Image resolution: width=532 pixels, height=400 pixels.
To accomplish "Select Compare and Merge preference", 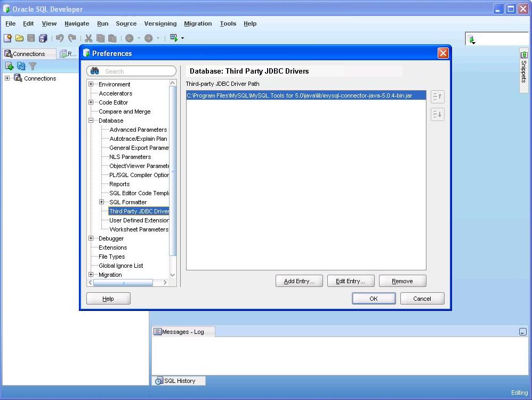I will (125, 111).
